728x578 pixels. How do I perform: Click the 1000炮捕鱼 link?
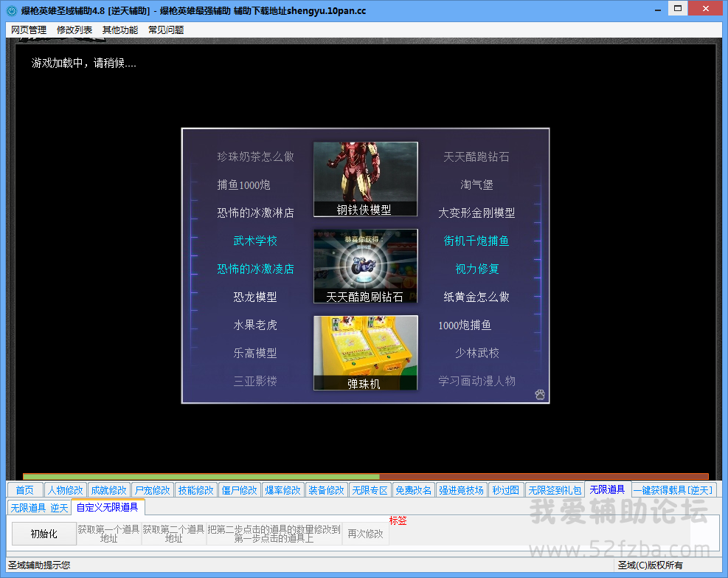coord(465,325)
